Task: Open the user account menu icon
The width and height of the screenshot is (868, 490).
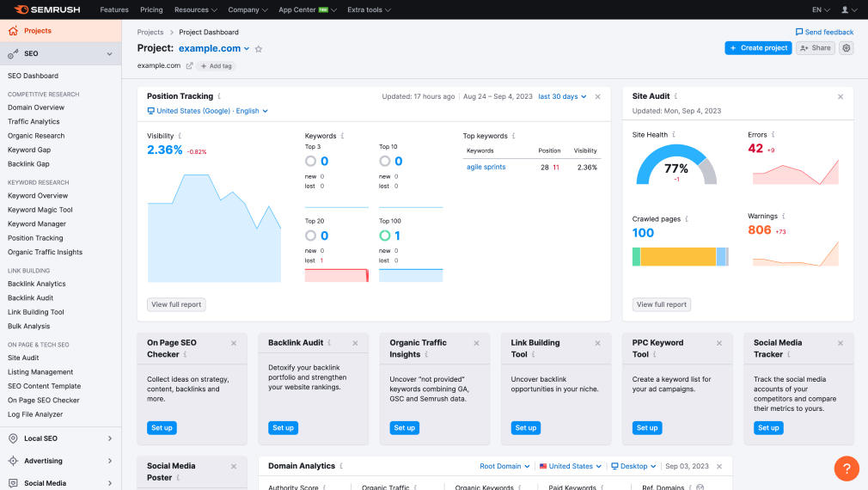Action: tap(848, 9)
